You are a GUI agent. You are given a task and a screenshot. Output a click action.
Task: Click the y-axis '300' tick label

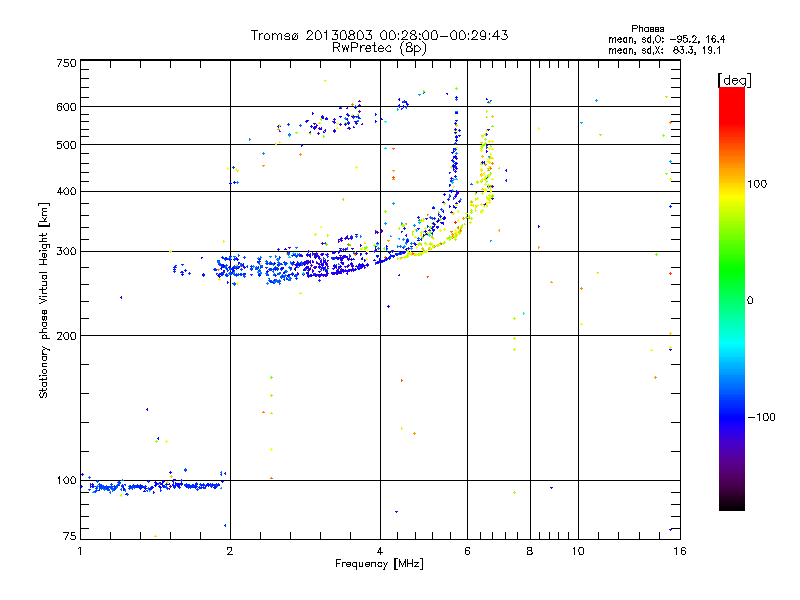pyautogui.click(x=66, y=252)
